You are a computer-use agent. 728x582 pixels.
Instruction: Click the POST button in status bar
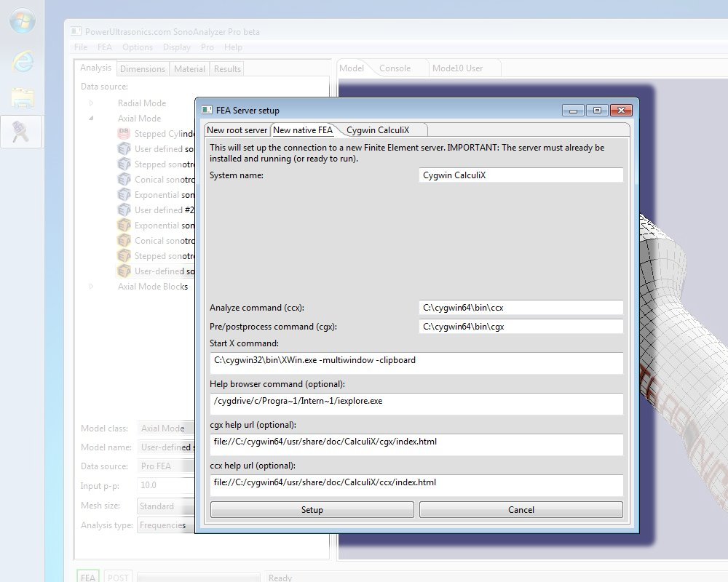point(118,577)
